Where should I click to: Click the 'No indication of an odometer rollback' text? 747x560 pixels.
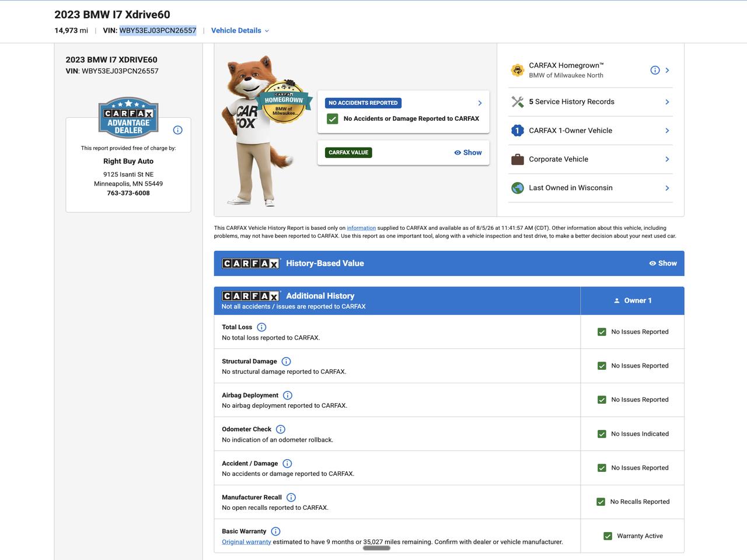pos(277,440)
